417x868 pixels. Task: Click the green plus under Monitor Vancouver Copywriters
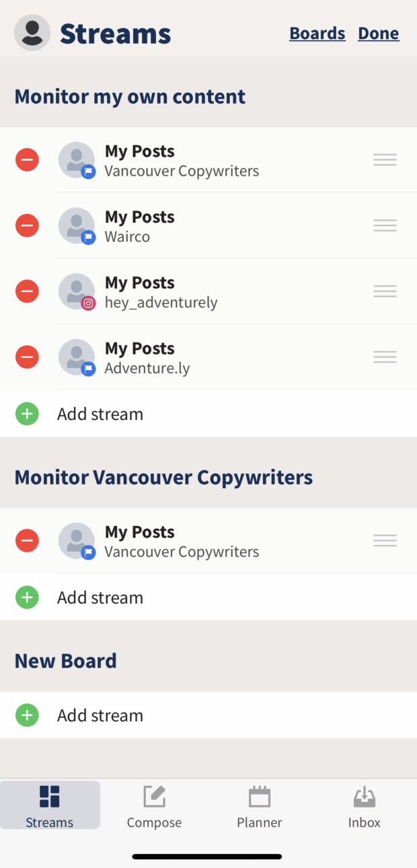tap(27, 597)
